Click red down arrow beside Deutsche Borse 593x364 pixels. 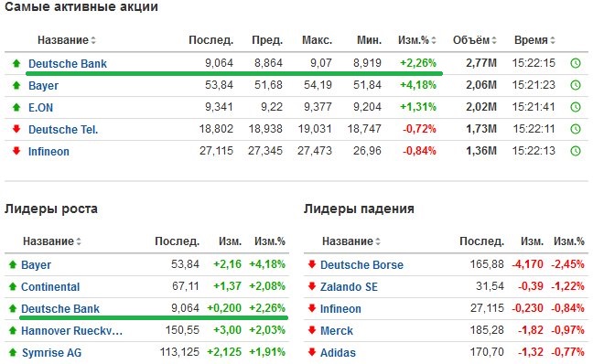coord(312,264)
